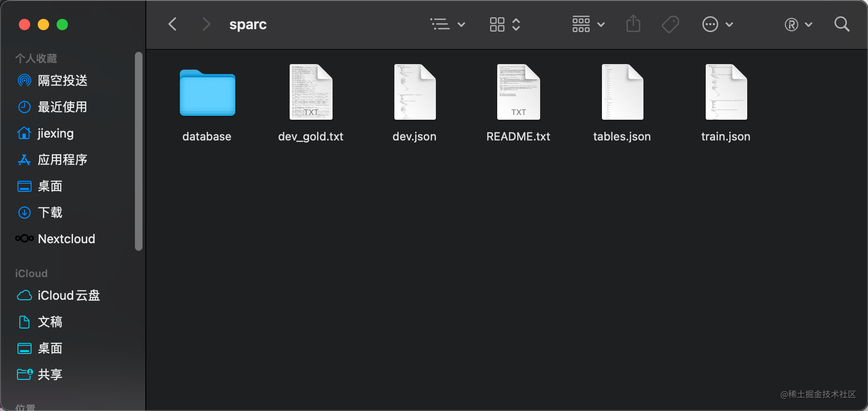Go forward with the right chevron button
Viewport: 868px width, 411px height.
tap(206, 24)
